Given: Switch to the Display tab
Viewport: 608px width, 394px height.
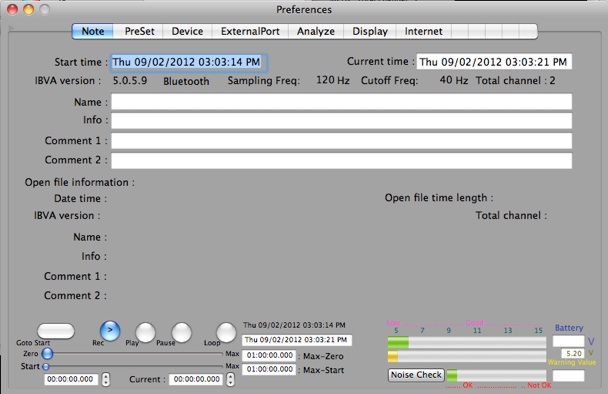Looking at the screenshot, I should pos(370,31).
